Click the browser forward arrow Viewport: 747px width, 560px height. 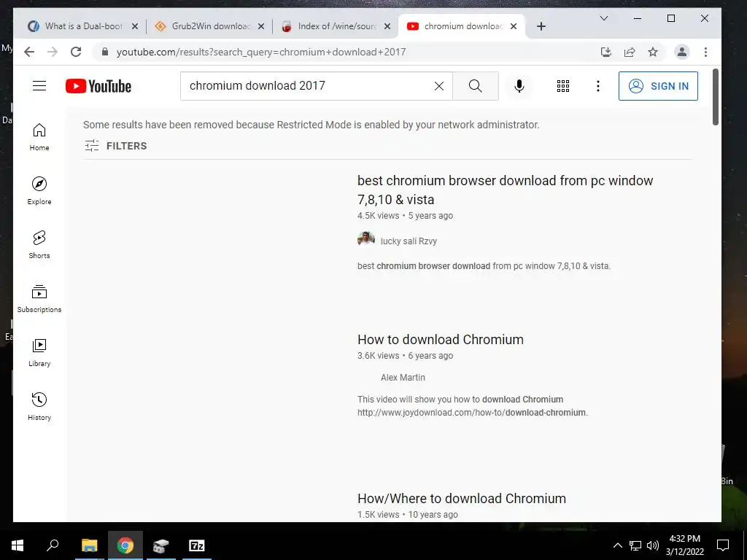53,52
